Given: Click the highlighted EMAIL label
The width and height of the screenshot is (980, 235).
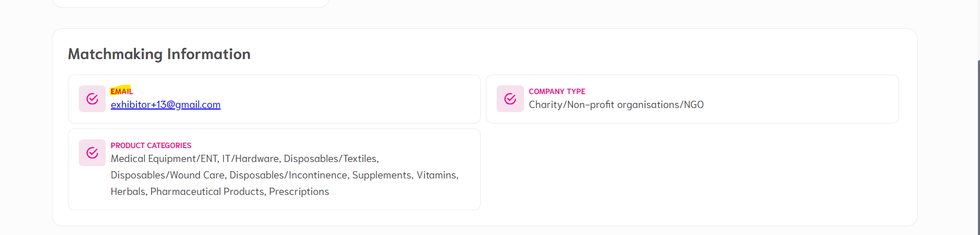Looking at the screenshot, I should tap(122, 92).
